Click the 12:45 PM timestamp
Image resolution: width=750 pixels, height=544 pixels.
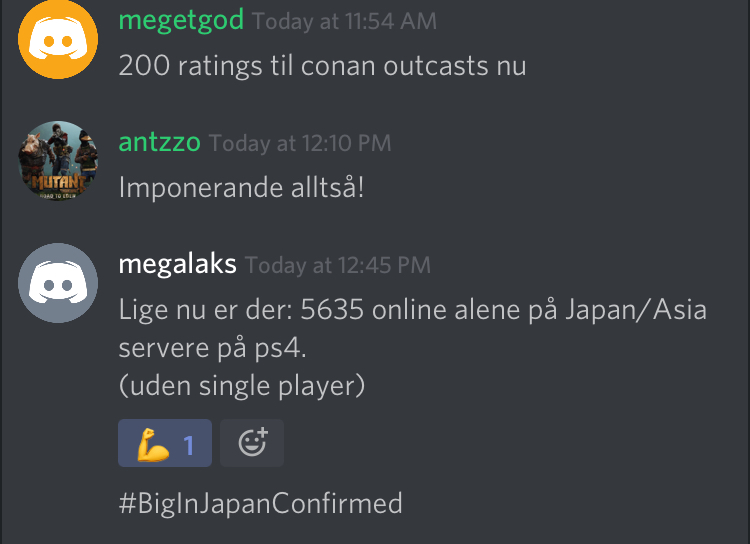[x=338, y=266]
